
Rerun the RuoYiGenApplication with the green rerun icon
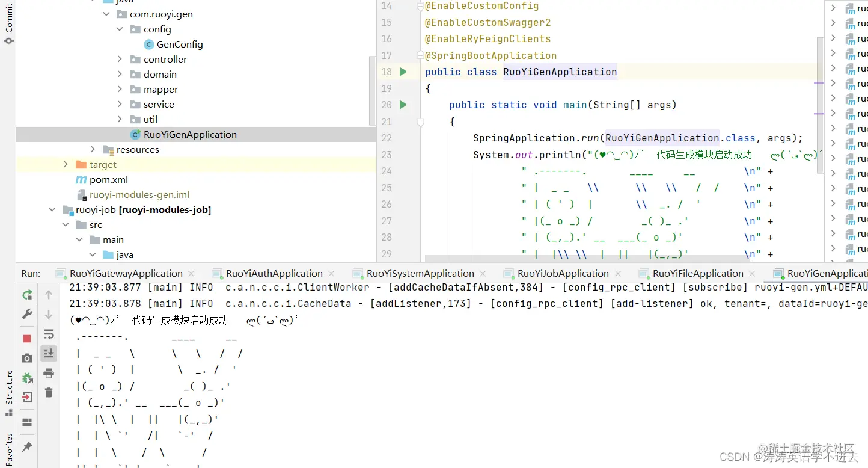(x=27, y=295)
